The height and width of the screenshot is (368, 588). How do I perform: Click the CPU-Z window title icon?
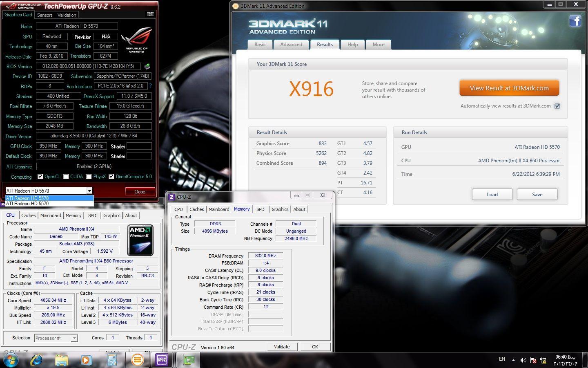click(x=172, y=197)
